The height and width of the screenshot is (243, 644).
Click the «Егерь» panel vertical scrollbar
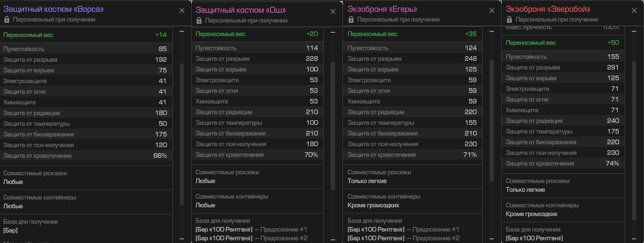[x=491, y=120]
